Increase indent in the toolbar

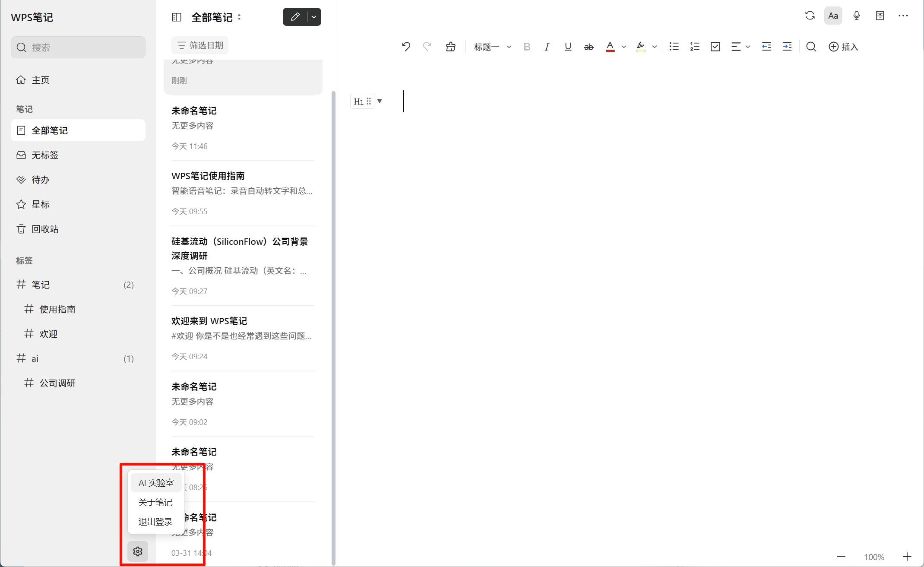tap(787, 47)
